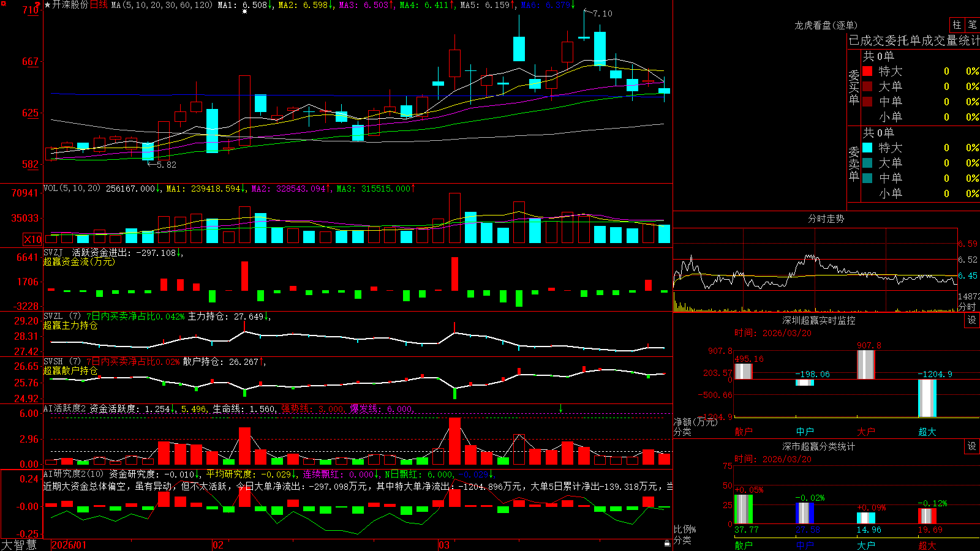Viewport: 980px width, 551px height.
Task: Click the 深圳超赢实时监控 panel title
Action: (819, 320)
